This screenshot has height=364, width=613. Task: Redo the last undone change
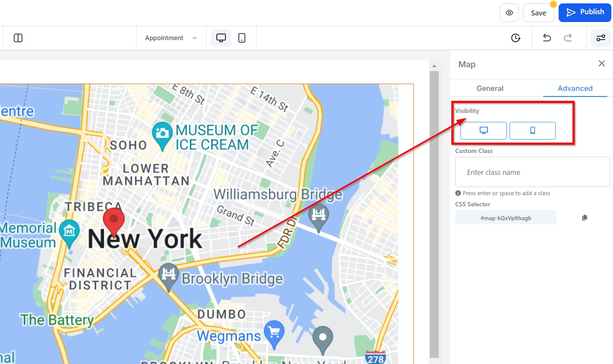click(568, 38)
